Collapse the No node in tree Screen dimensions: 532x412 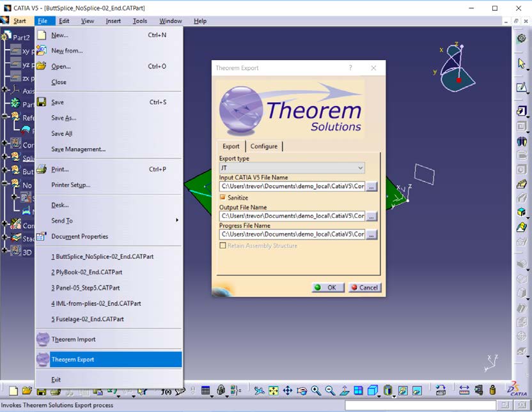[4, 183]
